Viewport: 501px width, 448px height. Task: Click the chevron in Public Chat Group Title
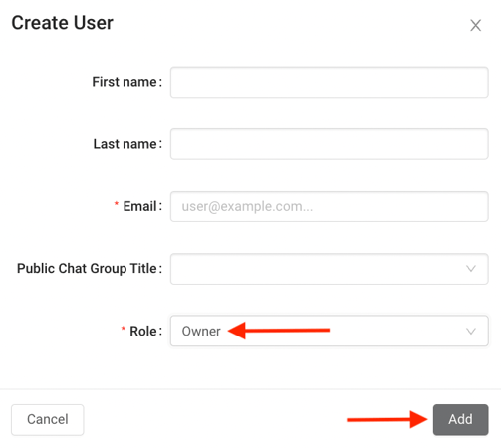tap(471, 269)
